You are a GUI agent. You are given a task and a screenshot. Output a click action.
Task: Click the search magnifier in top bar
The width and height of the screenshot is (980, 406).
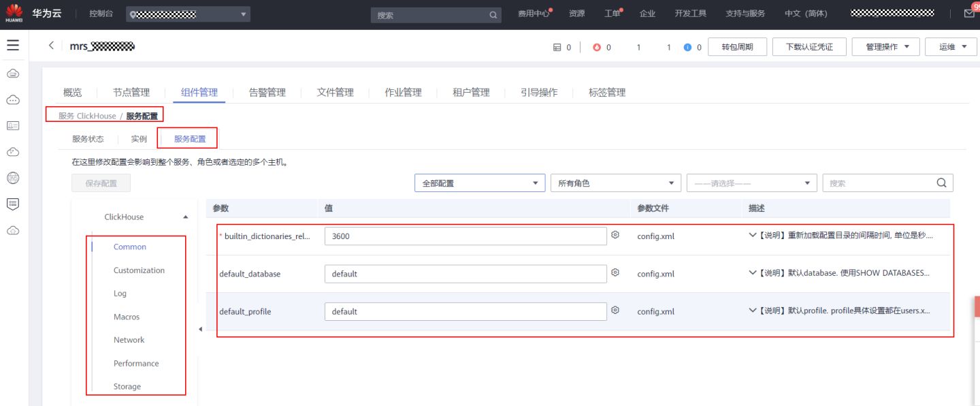tap(493, 15)
